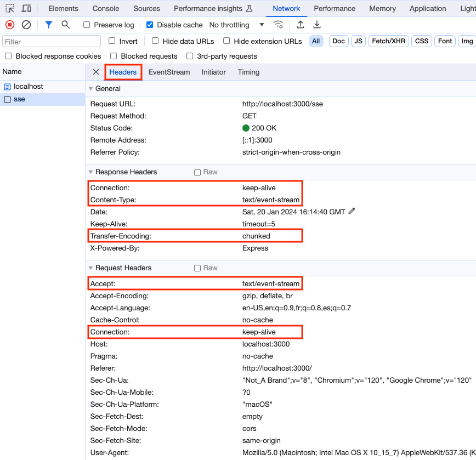
Task: Open the EventStream tab
Action: [x=169, y=72]
